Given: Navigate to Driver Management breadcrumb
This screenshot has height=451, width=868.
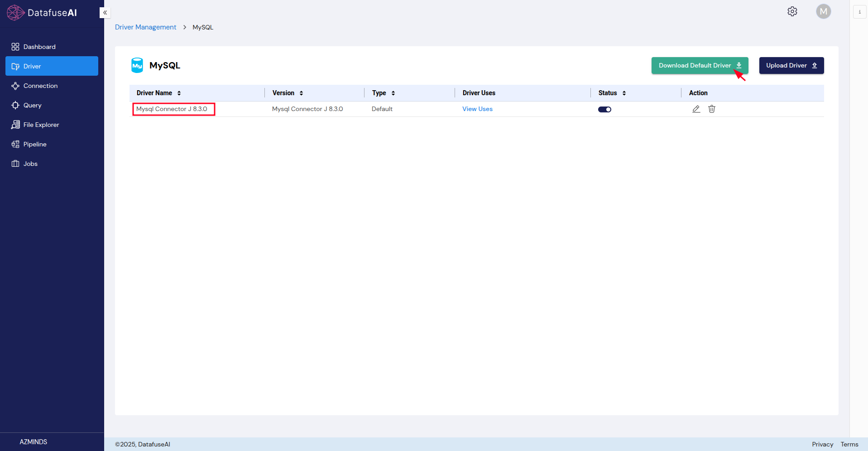Looking at the screenshot, I should pos(145,27).
